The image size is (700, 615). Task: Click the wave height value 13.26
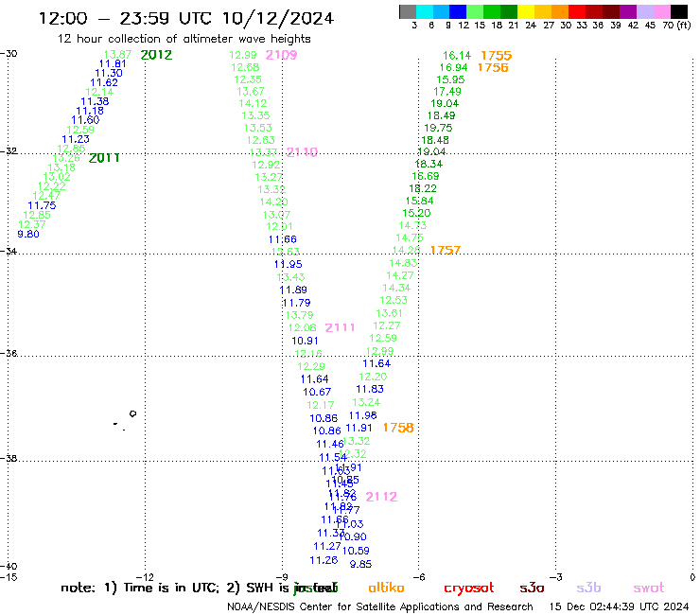[66, 158]
